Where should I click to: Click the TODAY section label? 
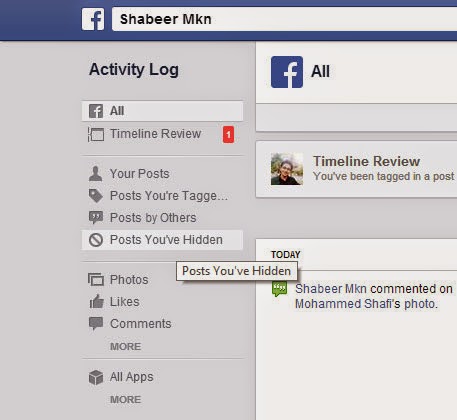(x=286, y=255)
